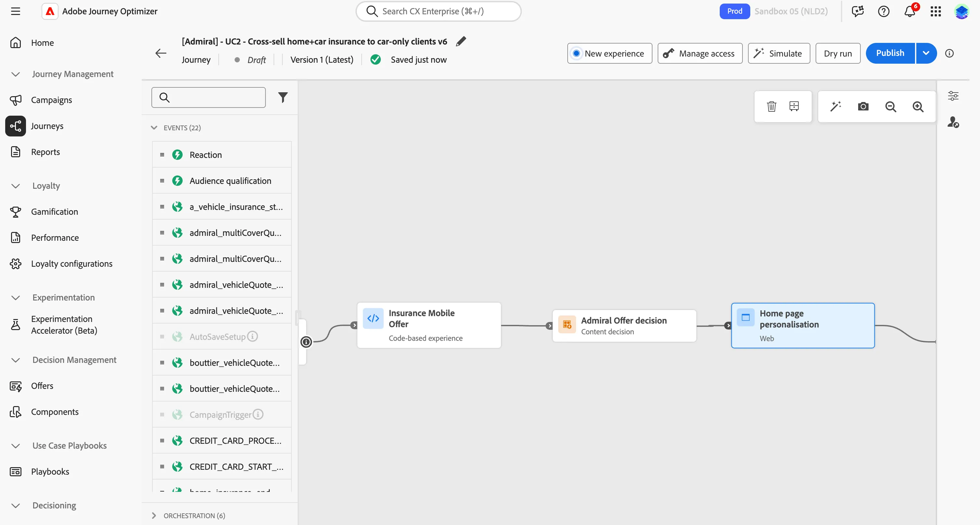Delete selected node with trash icon
The height and width of the screenshot is (525, 980).
point(771,107)
